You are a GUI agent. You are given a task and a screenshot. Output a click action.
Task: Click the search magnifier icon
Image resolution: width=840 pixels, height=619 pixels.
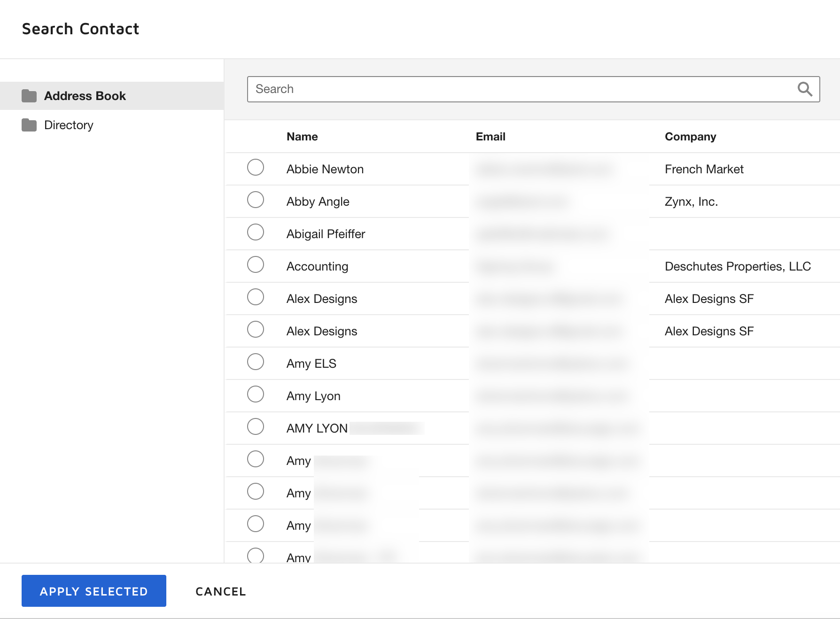click(804, 89)
